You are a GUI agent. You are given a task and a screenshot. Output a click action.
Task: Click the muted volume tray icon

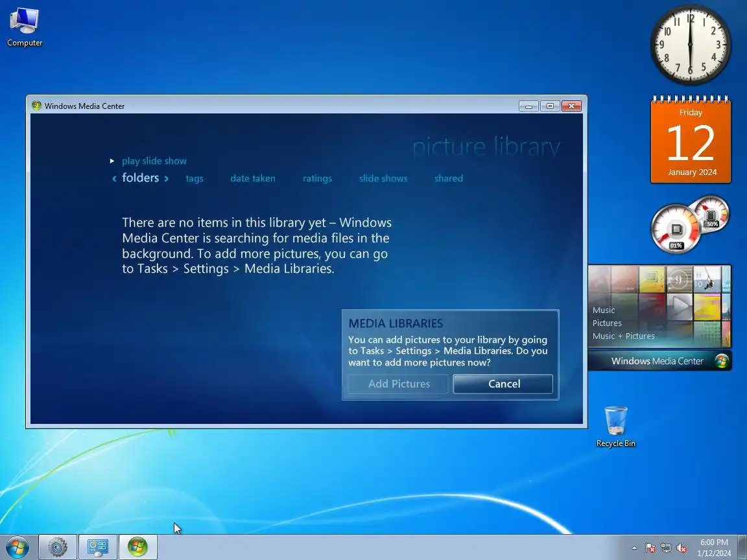pyautogui.click(x=682, y=548)
